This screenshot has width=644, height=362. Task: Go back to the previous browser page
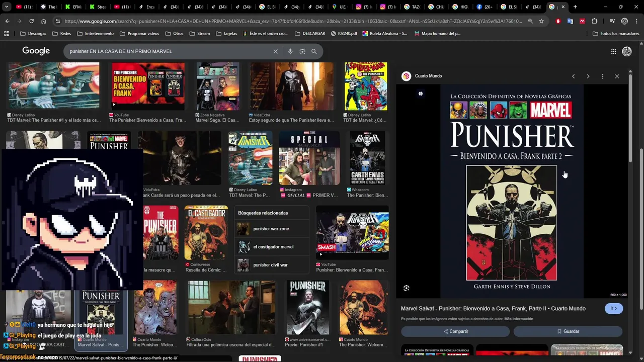coord(7,21)
